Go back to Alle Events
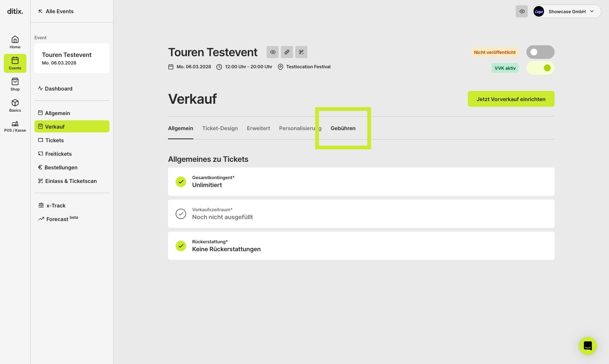The image size is (609, 364). [56, 11]
